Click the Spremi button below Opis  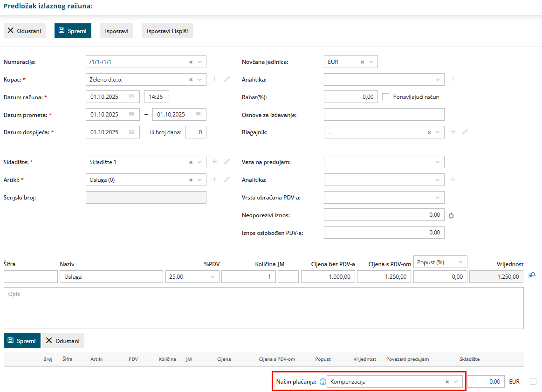point(22,341)
